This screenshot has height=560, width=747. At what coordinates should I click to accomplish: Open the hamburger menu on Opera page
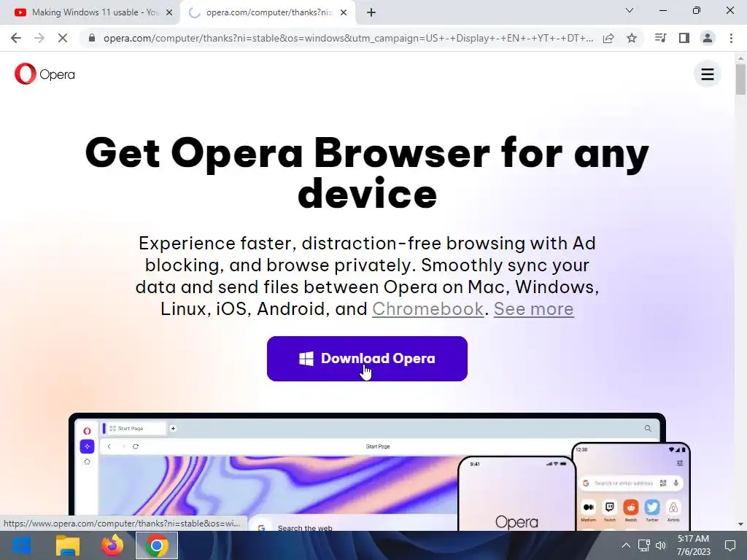pyautogui.click(x=707, y=74)
